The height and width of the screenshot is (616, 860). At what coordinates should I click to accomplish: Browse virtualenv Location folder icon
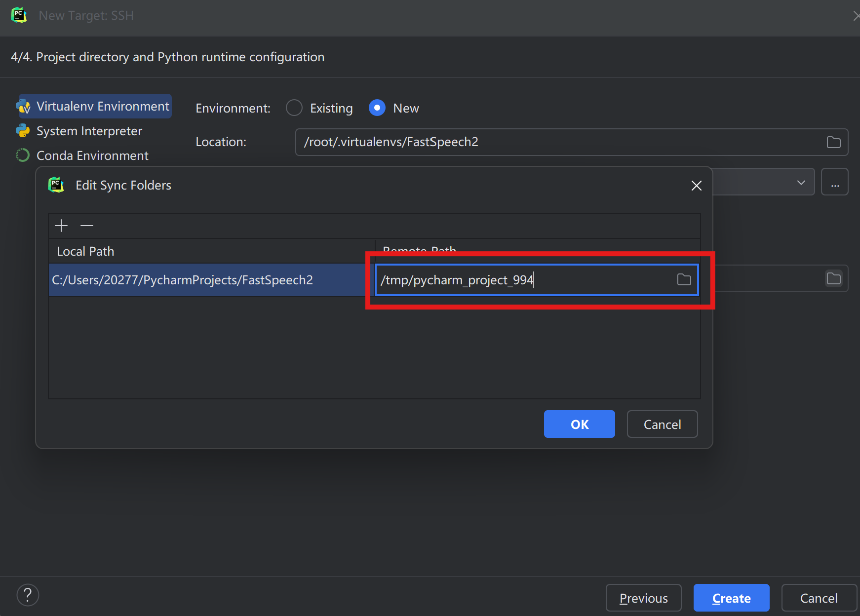pos(833,142)
